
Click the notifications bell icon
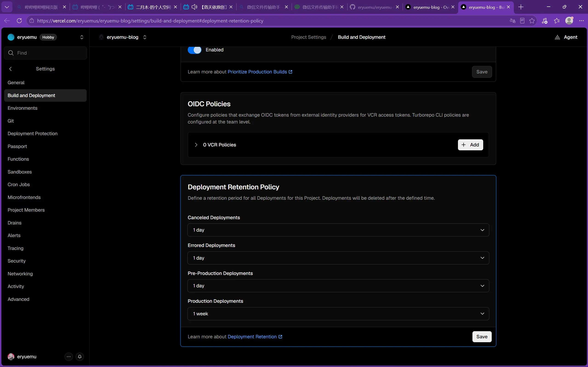pos(80,357)
